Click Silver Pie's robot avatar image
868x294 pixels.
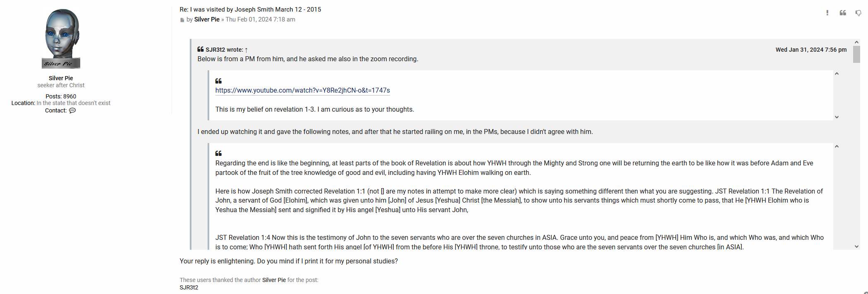[x=61, y=38]
